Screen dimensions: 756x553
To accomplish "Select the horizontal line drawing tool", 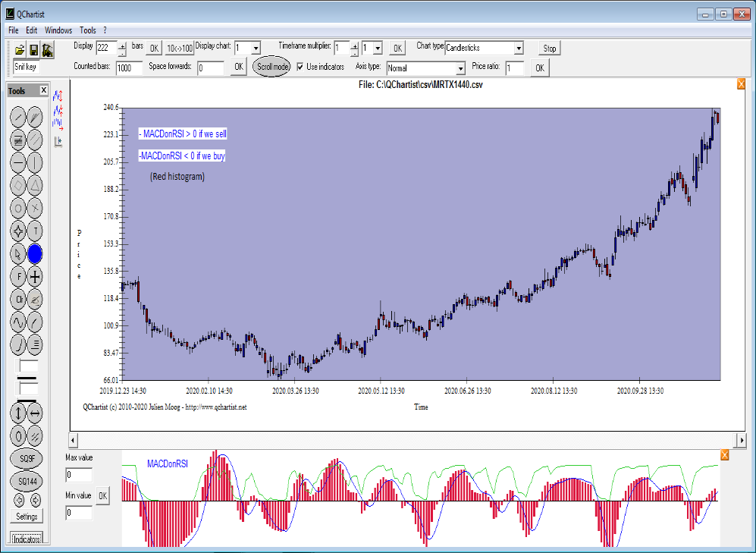I will (17, 162).
